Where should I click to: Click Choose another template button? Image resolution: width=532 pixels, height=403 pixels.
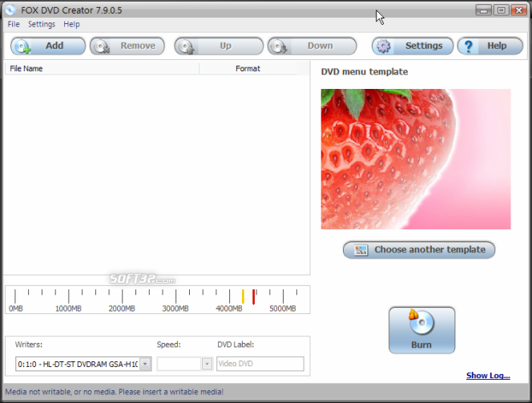419,250
